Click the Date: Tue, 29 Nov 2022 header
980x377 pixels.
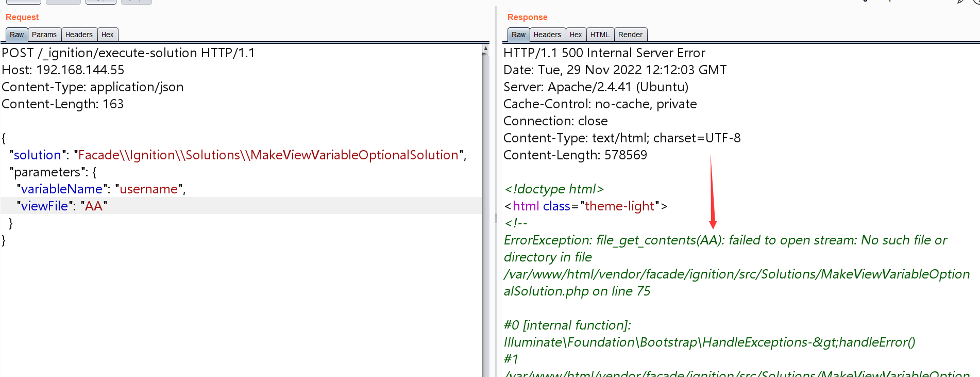[x=615, y=70]
